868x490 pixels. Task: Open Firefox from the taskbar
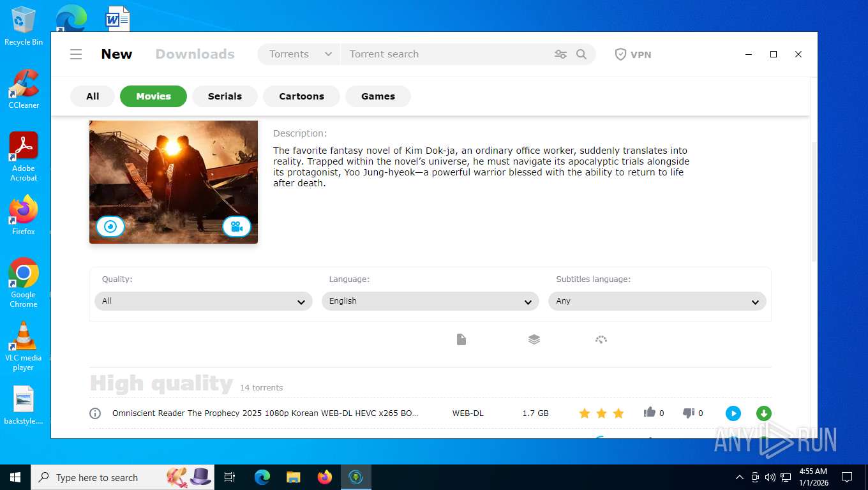tap(325, 477)
